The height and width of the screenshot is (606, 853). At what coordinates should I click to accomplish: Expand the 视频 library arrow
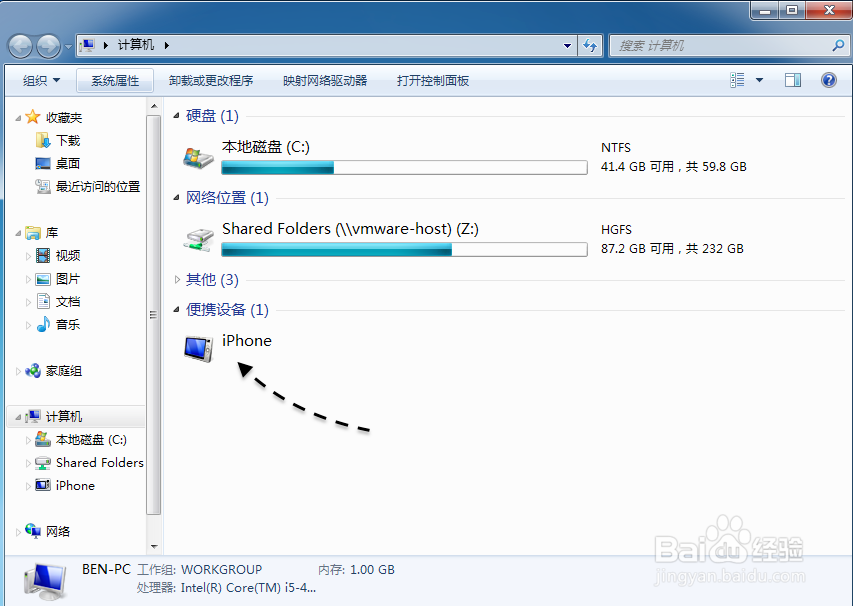click(28, 256)
